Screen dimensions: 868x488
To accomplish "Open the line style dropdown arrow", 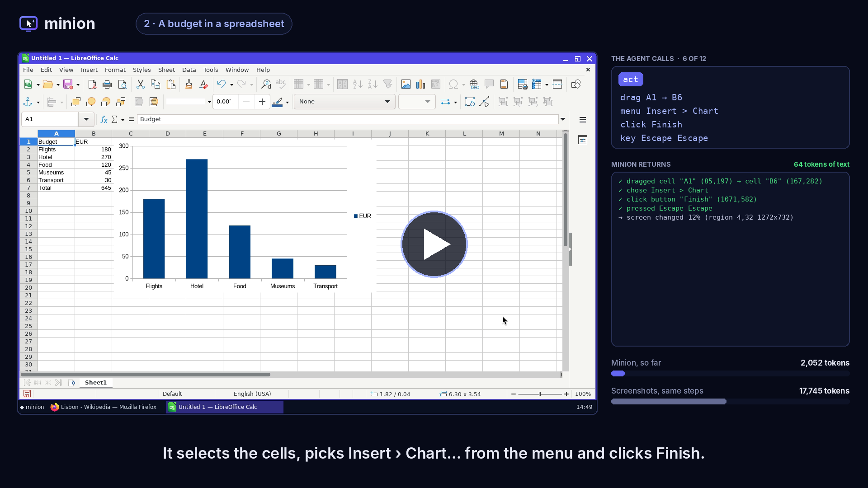I will [x=209, y=102].
